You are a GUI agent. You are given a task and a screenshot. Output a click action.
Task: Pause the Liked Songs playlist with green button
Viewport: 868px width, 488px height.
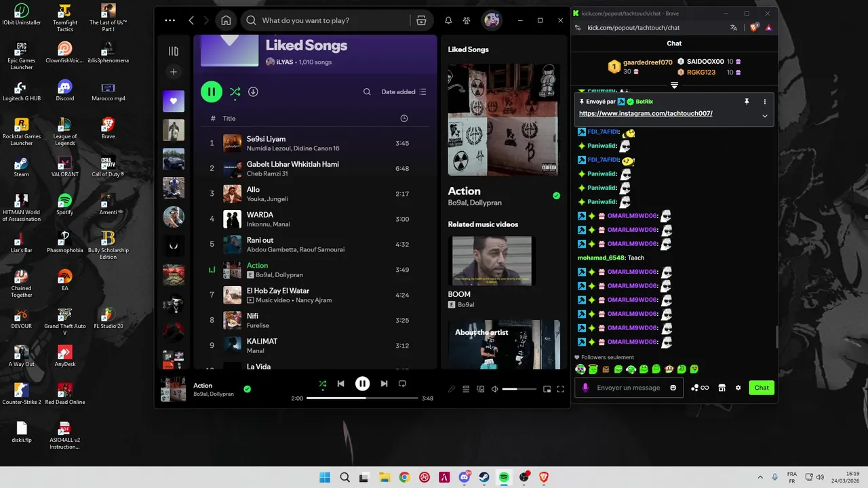point(212,91)
